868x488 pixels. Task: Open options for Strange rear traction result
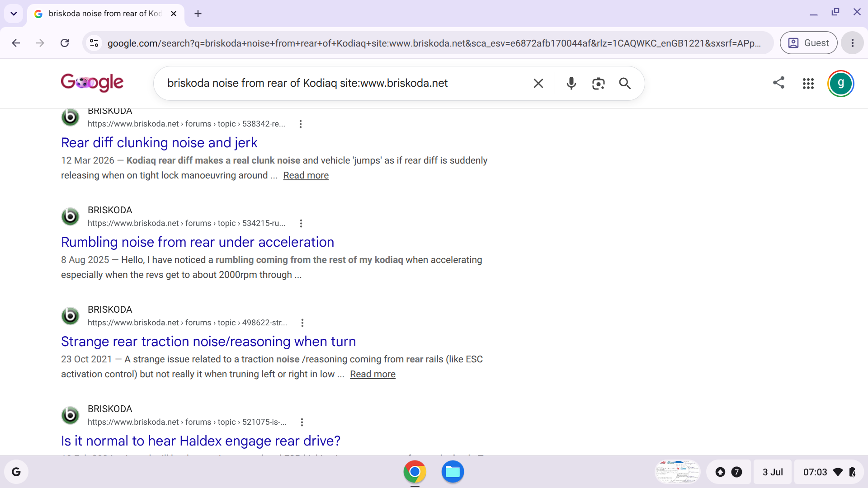point(302,323)
